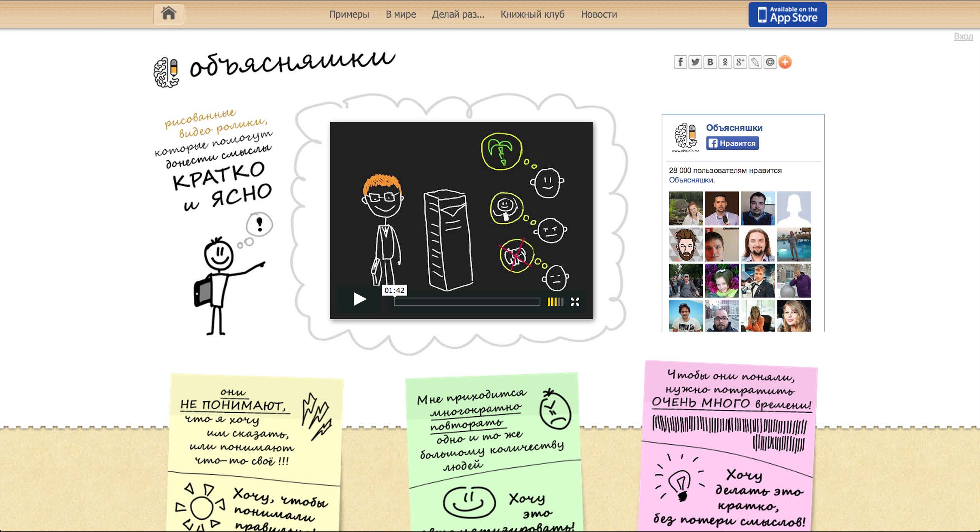This screenshot has height=532, width=980.
Task: Share via LiveJournal pencil icon
Action: [755, 62]
